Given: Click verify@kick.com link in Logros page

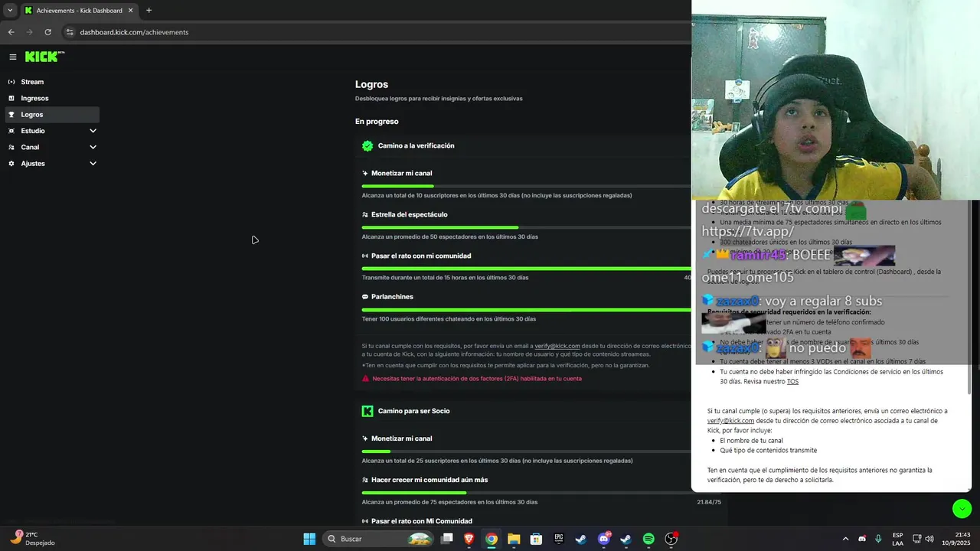Looking at the screenshot, I should [557, 346].
